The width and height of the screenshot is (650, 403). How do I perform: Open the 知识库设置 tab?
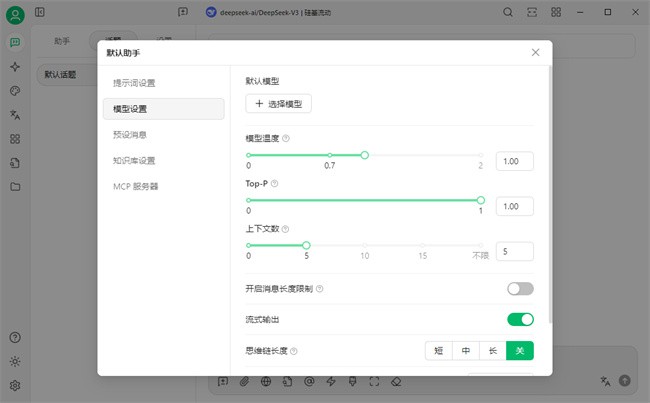(x=163, y=160)
